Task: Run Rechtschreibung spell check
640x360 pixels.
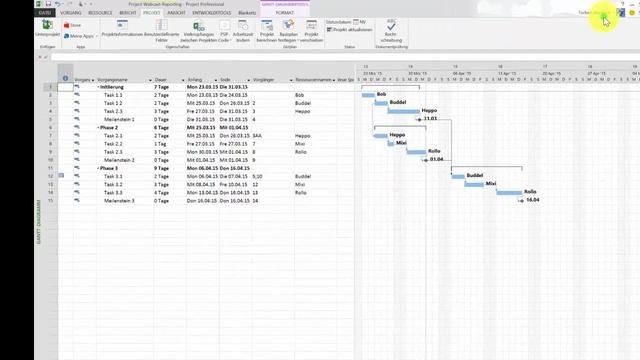Action: (391, 31)
